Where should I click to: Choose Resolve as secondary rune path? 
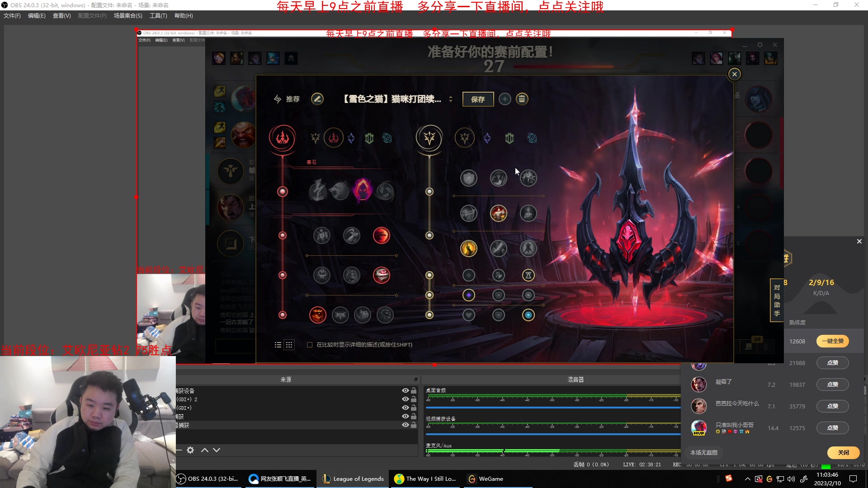[509, 138]
